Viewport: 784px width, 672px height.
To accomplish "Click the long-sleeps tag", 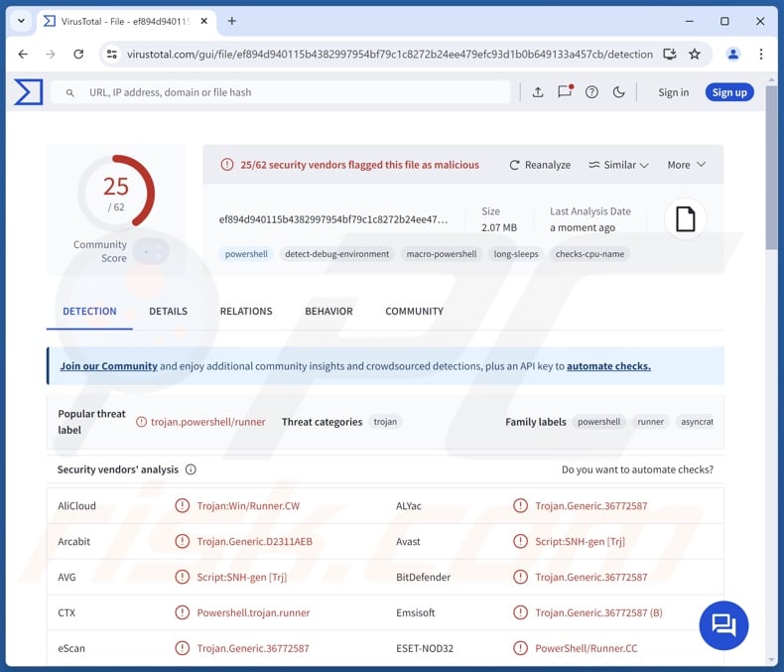I will [x=516, y=254].
